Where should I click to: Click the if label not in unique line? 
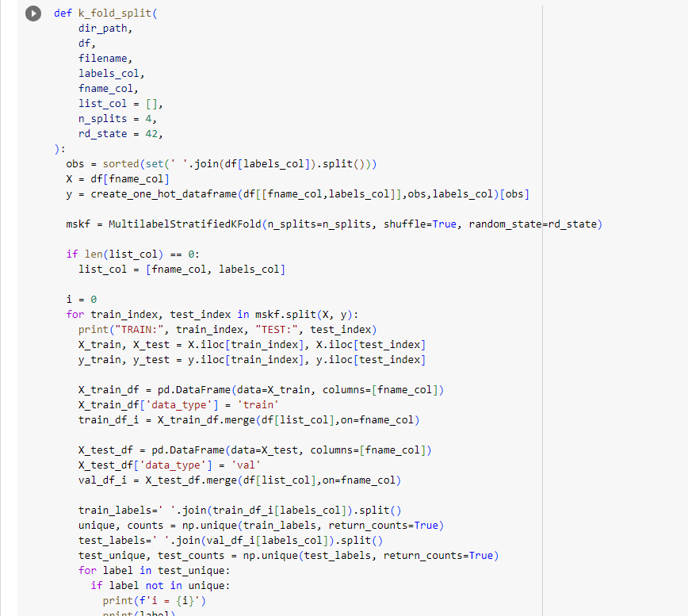tap(160, 586)
